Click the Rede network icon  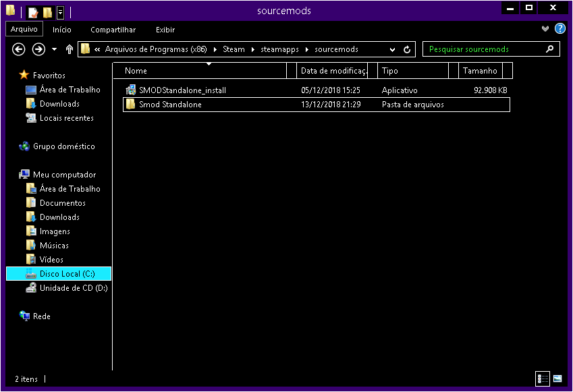click(x=24, y=316)
